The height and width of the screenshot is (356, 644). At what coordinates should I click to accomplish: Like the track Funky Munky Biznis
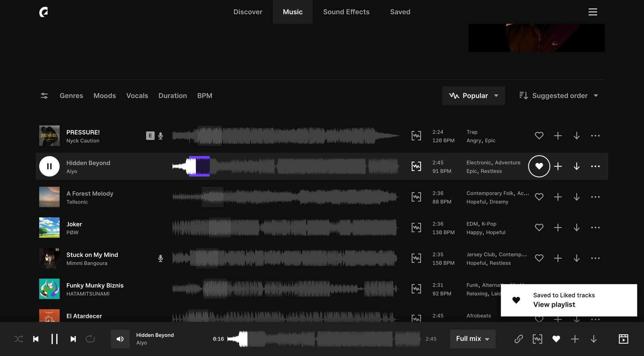539,289
